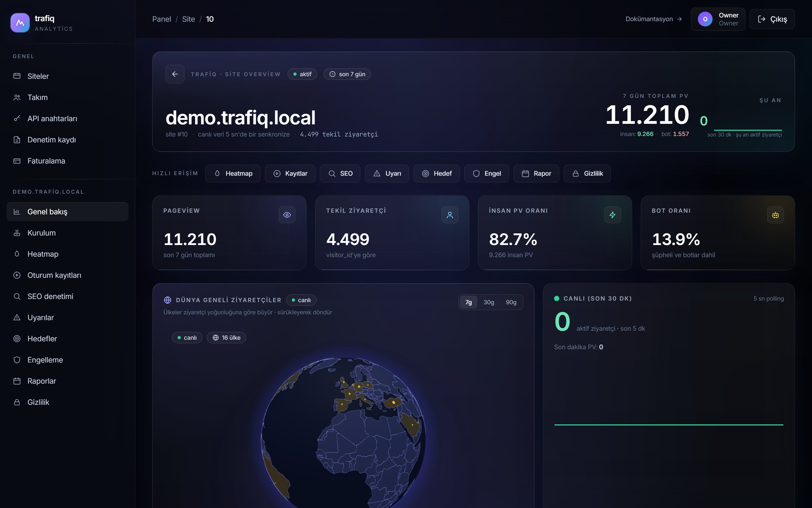Screen dimensions: 812x508
Task: Click the Tekil Ziyaretçi 4.499 stat card
Action: (x=392, y=233)
